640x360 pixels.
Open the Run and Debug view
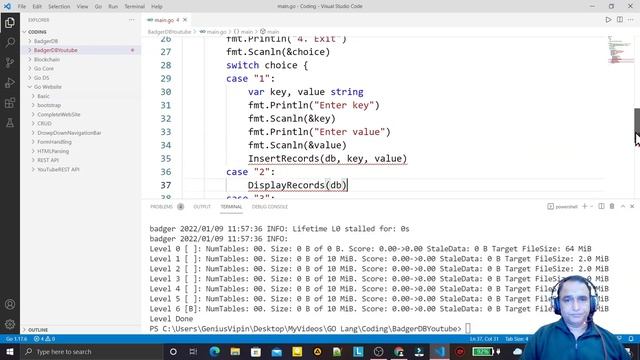[x=10, y=82]
